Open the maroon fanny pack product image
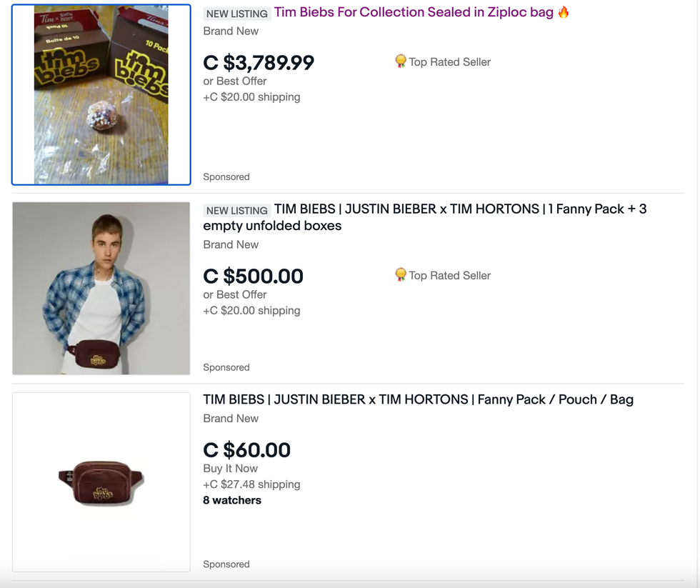This screenshot has width=700, height=588. (101, 482)
